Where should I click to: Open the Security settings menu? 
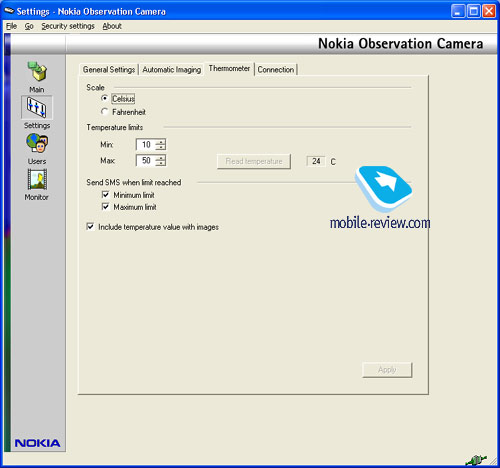[68, 26]
